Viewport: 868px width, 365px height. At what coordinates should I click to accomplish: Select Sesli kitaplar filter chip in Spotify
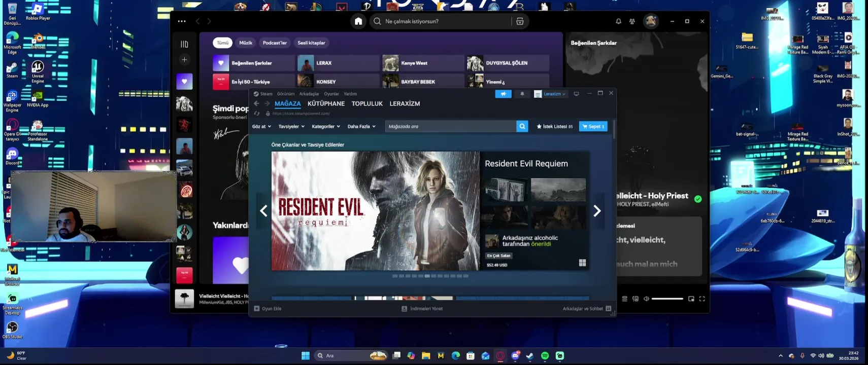(x=311, y=43)
